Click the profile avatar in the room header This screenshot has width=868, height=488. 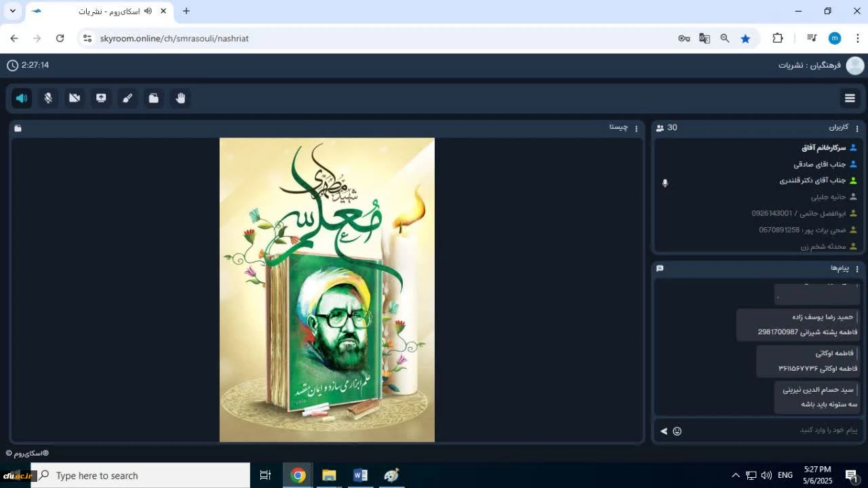pos(855,66)
